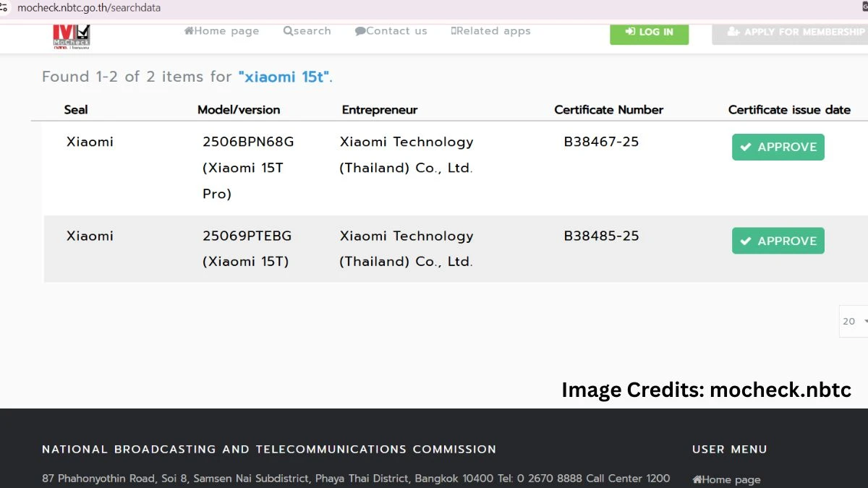Click the footer address line
The height and width of the screenshot is (488, 868).
(x=356, y=479)
